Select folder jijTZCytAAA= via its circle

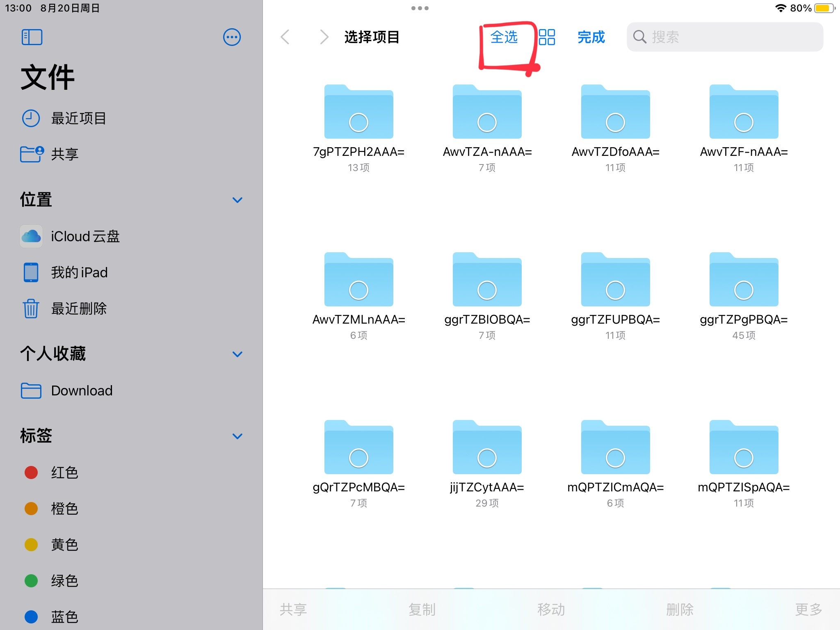pyautogui.click(x=487, y=458)
